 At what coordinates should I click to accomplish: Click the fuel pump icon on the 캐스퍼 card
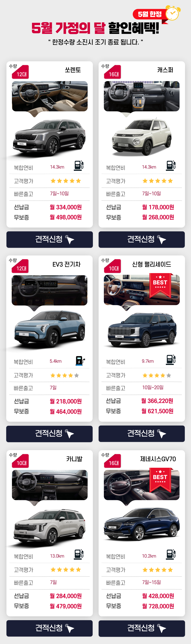click(171, 166)
